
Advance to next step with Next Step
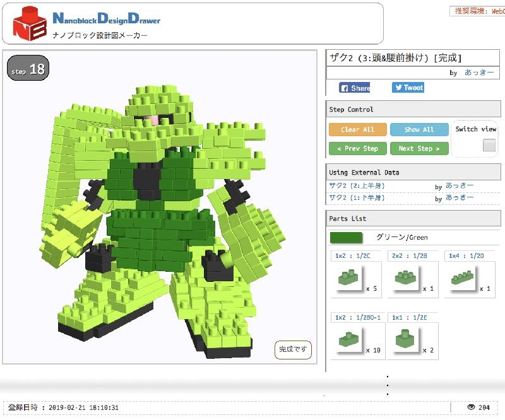click(x=419, y=148)
